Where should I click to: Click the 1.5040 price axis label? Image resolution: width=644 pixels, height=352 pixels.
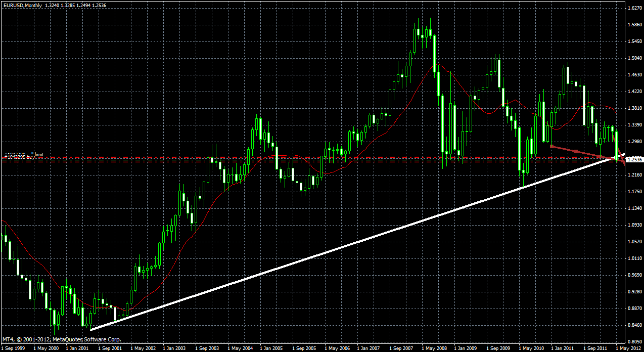pos(635,58)
